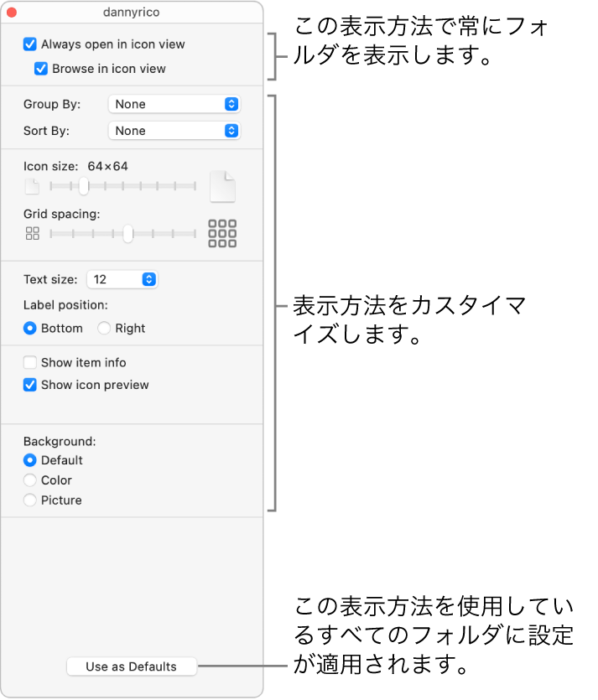
Task: Click the 64×64 icon size value
Action: 107,166
